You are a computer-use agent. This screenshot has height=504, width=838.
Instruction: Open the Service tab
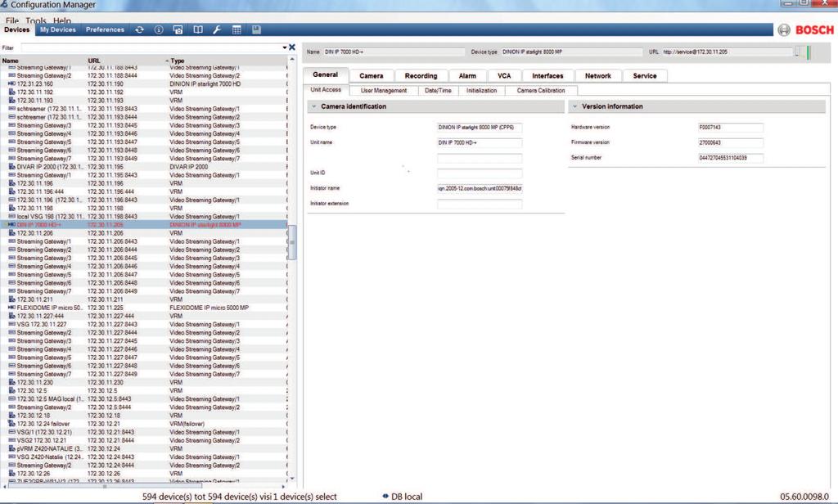645,76
